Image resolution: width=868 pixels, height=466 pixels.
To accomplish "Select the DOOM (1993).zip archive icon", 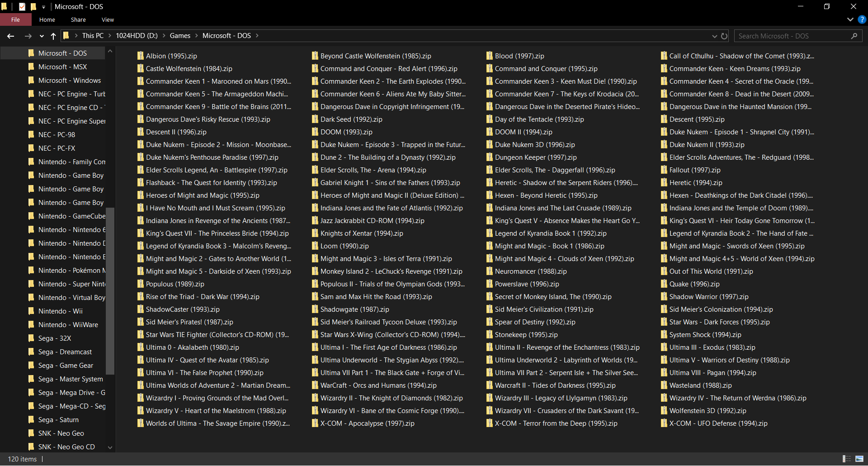I will tap(315, 132).
